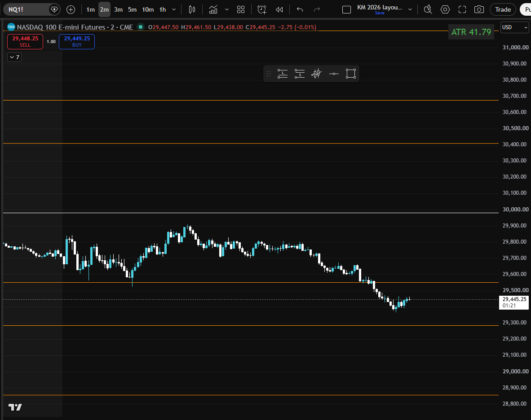Expand the indicators favorites dropdown arrow
The image size is (531, 420).
[x=227, y=9]
